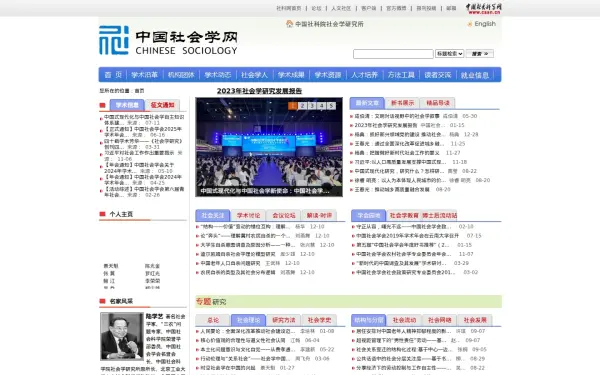Open the 邮箱 link in top bar
600x375 pixels.
[451, 8]
